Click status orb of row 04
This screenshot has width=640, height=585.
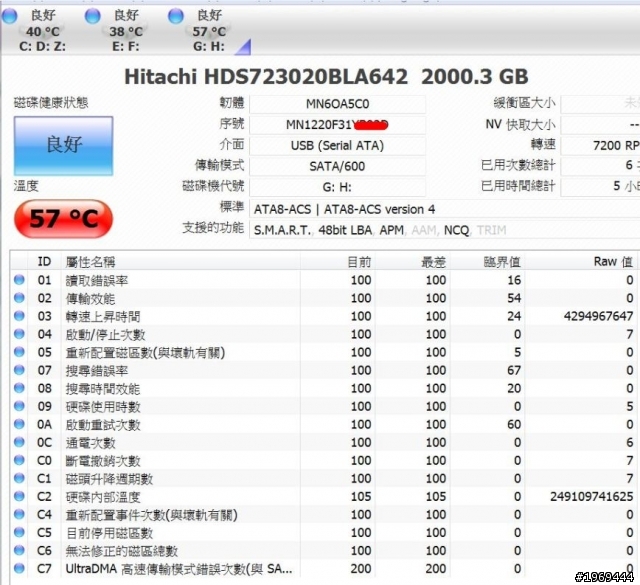click(x=19, y=334)
